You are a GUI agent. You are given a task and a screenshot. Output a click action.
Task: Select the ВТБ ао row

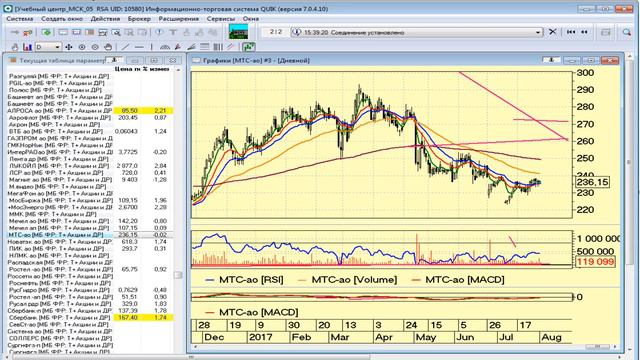point(90,131)
